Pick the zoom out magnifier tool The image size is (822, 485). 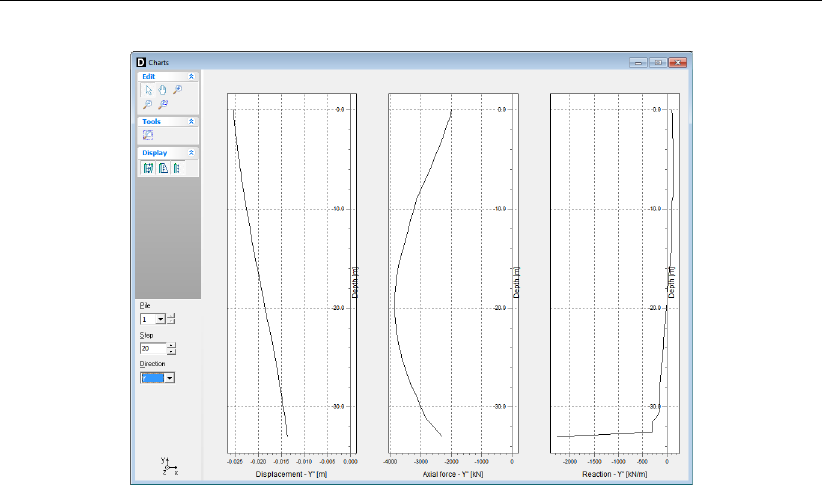point(147,104)
